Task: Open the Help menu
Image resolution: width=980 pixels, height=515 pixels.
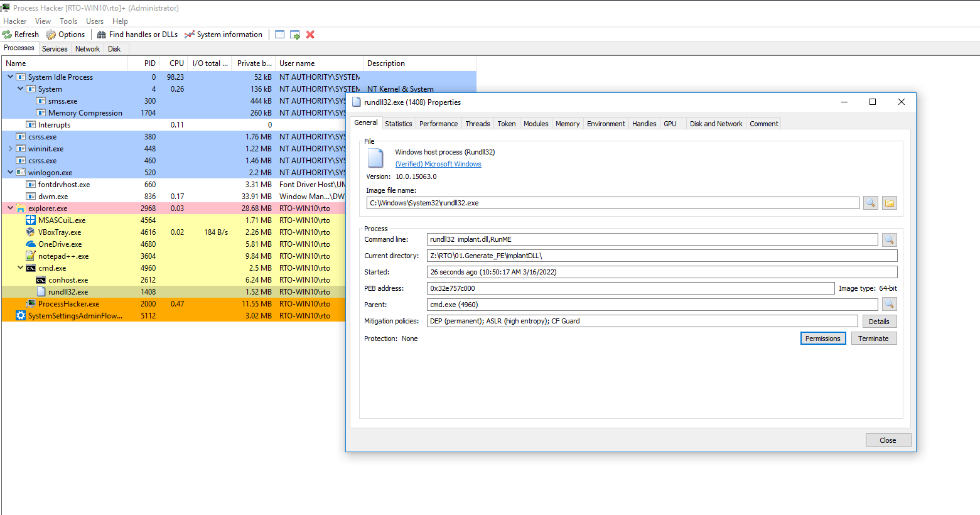Action: pos(120,21)
